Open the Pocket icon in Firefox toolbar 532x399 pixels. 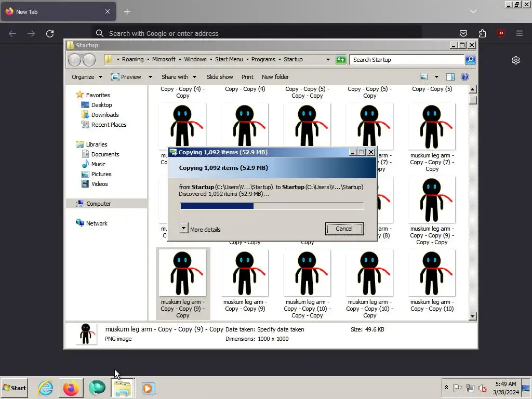463,33
